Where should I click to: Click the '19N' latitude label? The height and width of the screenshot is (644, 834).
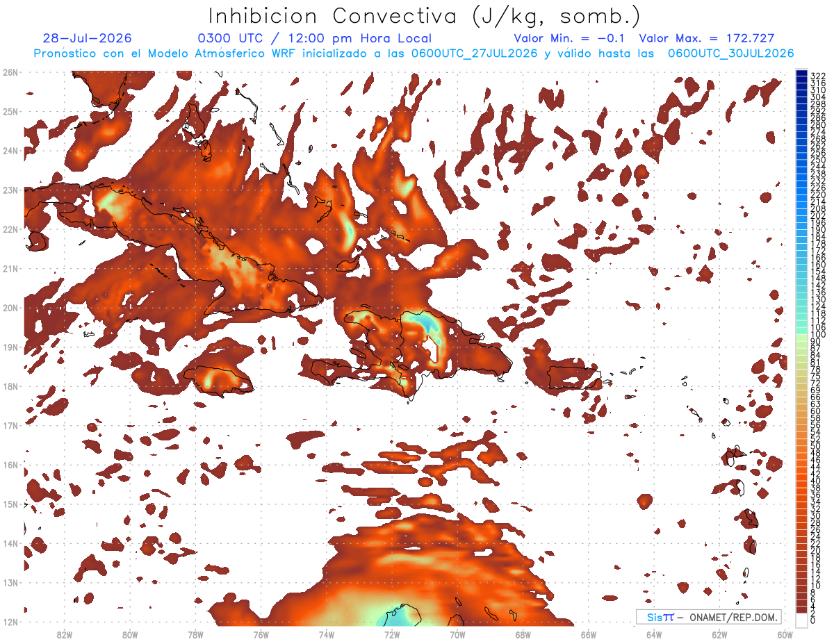10,347
